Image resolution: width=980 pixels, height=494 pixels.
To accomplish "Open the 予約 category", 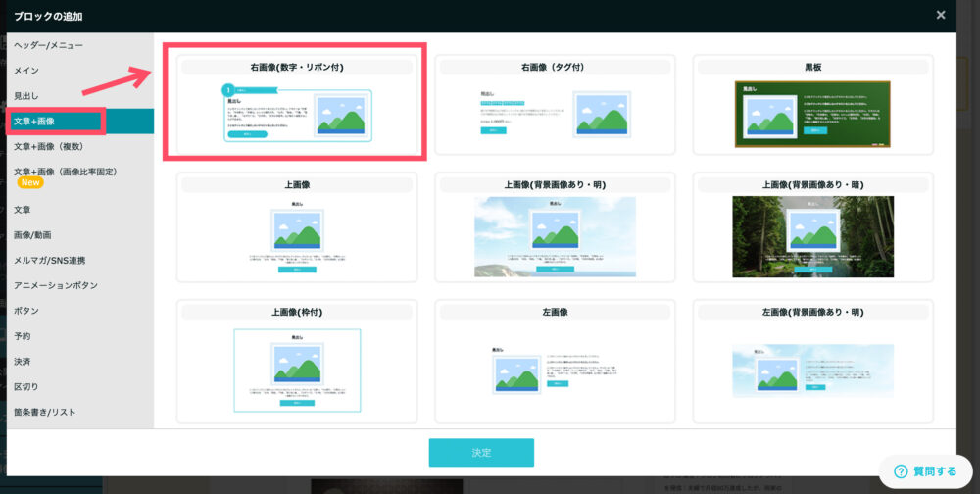I will [80, 336].
